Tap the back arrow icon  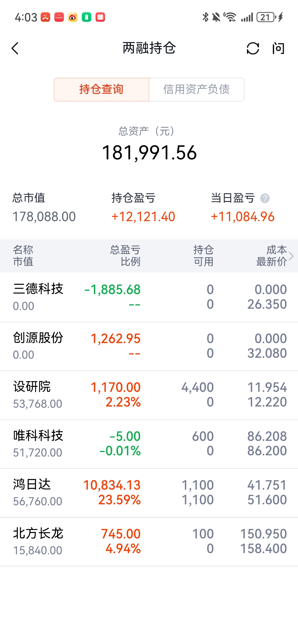(15, 48)
